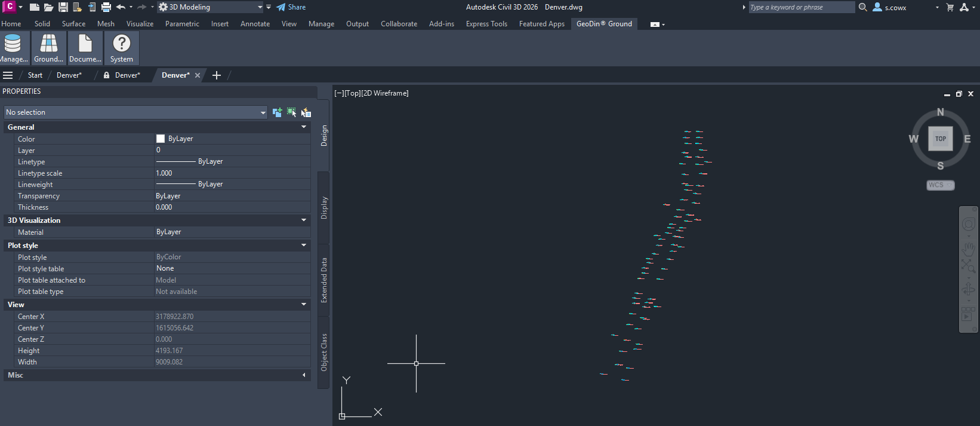Toggle PICKADD value icon in Properties
The height and width of the screenshot is (426, 980).
(277, 112)
